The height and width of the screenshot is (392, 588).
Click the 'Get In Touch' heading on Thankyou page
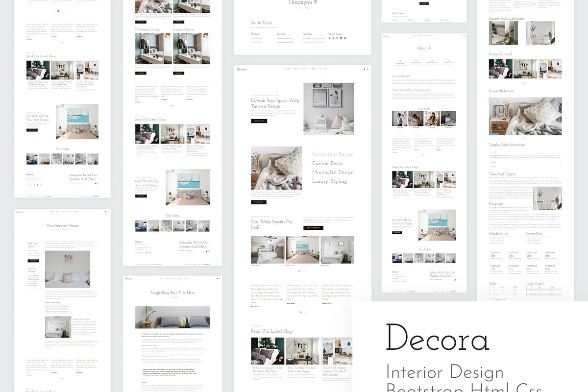tap(262, 23)
